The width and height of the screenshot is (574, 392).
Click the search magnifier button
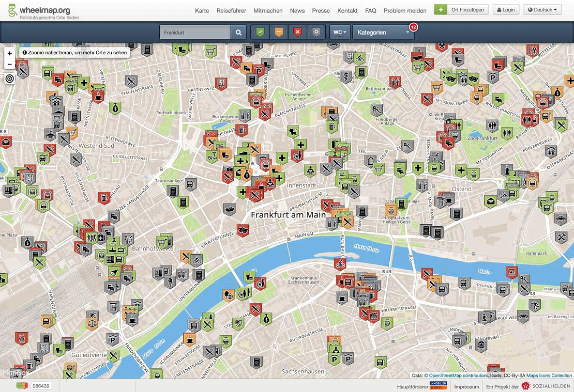(238, 32)
